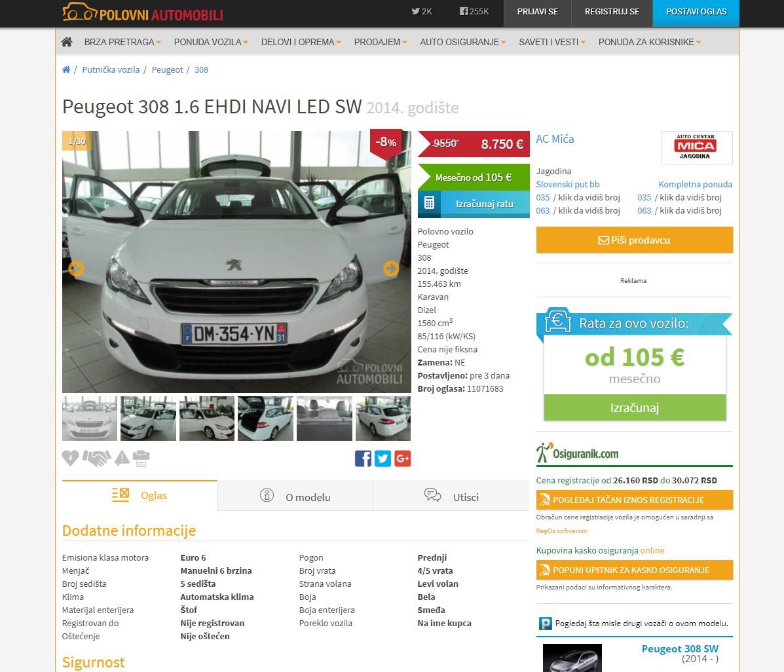784x672 pixels.
Task: Open the RegOs softverom link
Action: [561, 531]
